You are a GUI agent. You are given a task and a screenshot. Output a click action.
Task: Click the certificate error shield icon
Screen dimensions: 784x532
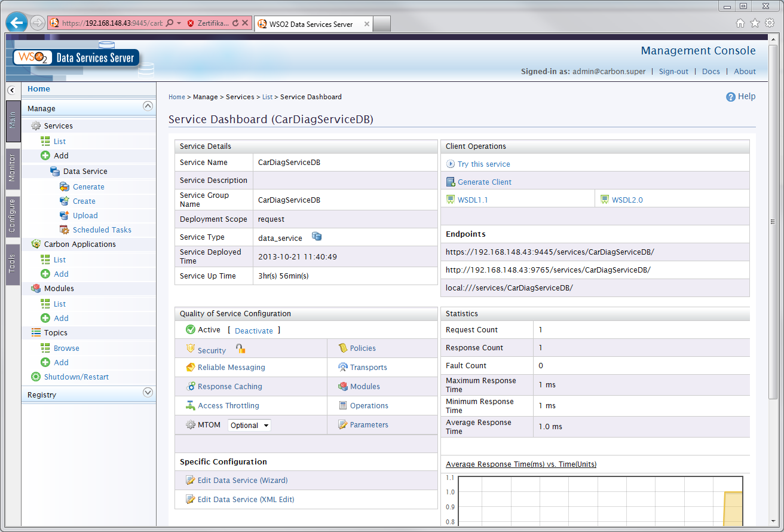(x=191, y=23)
